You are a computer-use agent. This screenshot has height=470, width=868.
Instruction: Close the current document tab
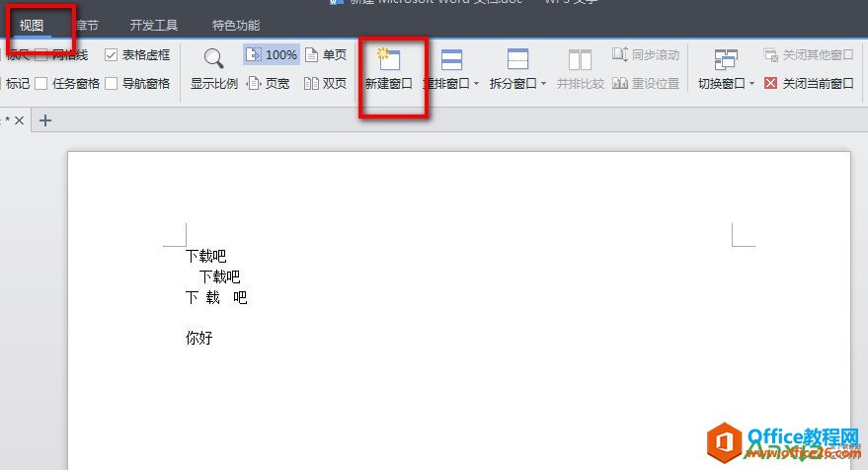(20, 120)
